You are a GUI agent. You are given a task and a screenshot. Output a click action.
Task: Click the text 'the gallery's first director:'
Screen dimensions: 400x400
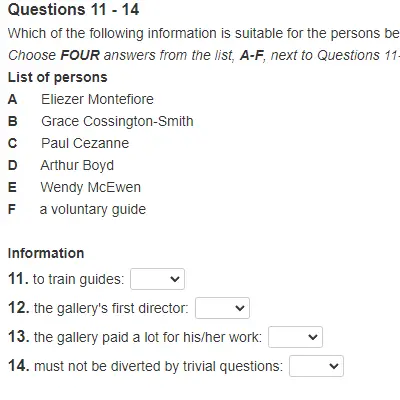pyautogui.click(x=111, y=308)
